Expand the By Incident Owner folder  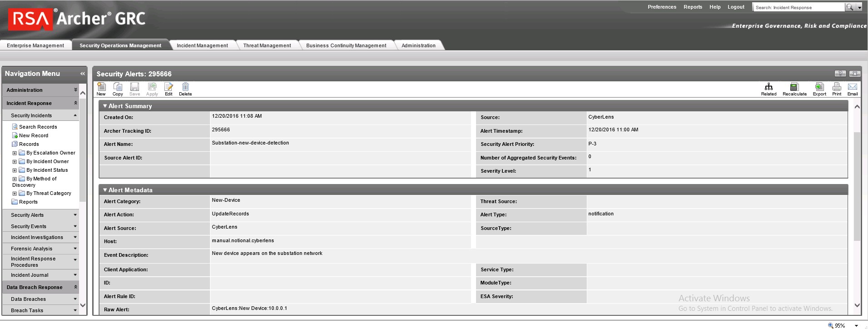click(15, 162)
